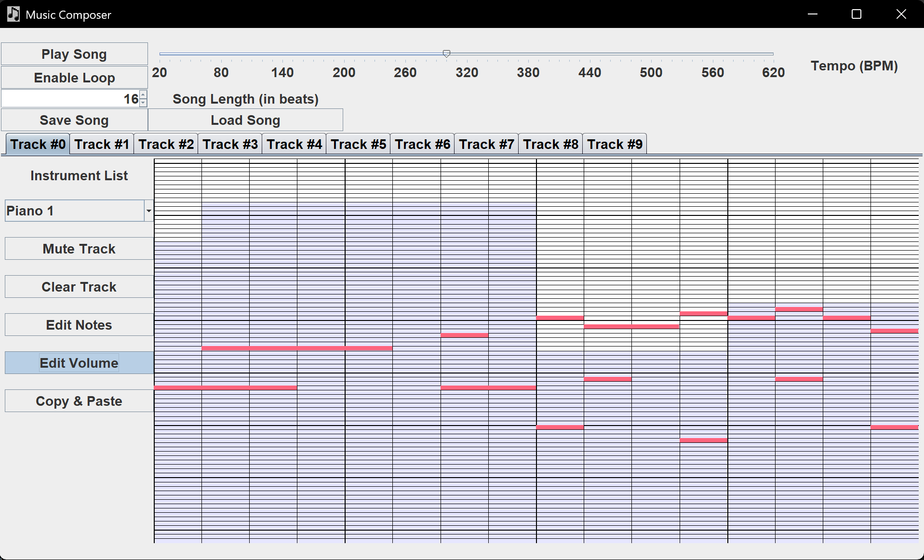Click the lowest note in the piano roll

tap(703, 440)
